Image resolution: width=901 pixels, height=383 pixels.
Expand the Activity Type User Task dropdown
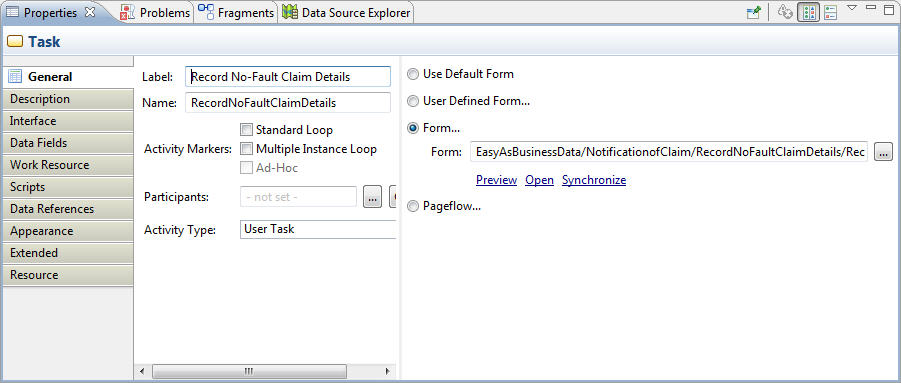click(x=318, y=229)
